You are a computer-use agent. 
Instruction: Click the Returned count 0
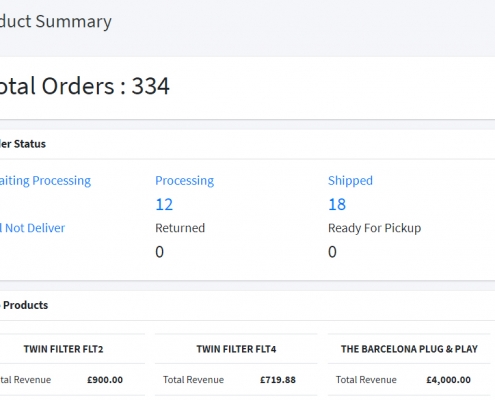(x=159, y=252)
